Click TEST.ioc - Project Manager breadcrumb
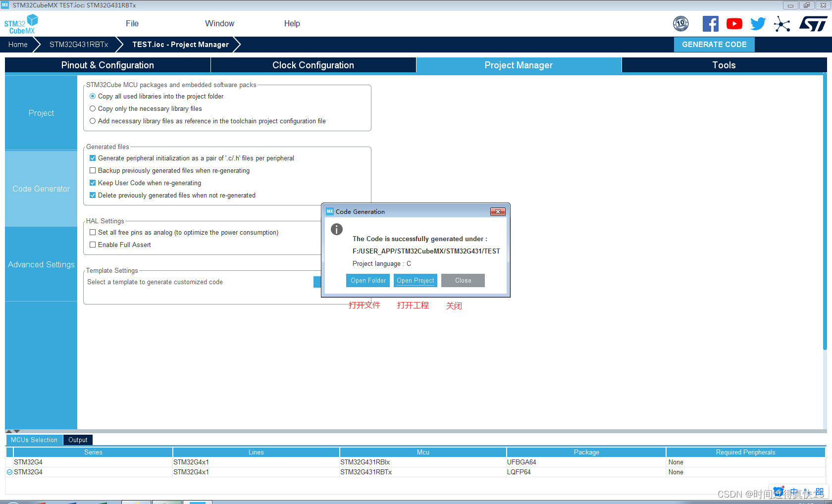 point(181,45)
